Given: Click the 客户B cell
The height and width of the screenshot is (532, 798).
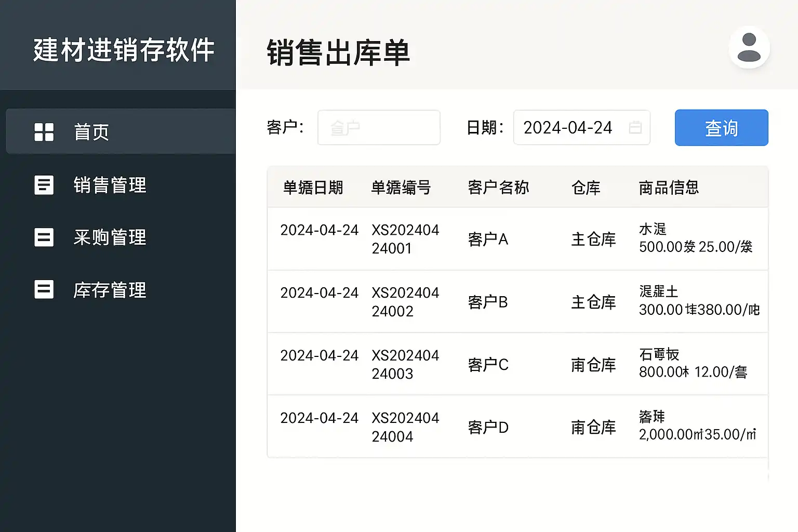Looking at the screenshot, I should (488, 302).
